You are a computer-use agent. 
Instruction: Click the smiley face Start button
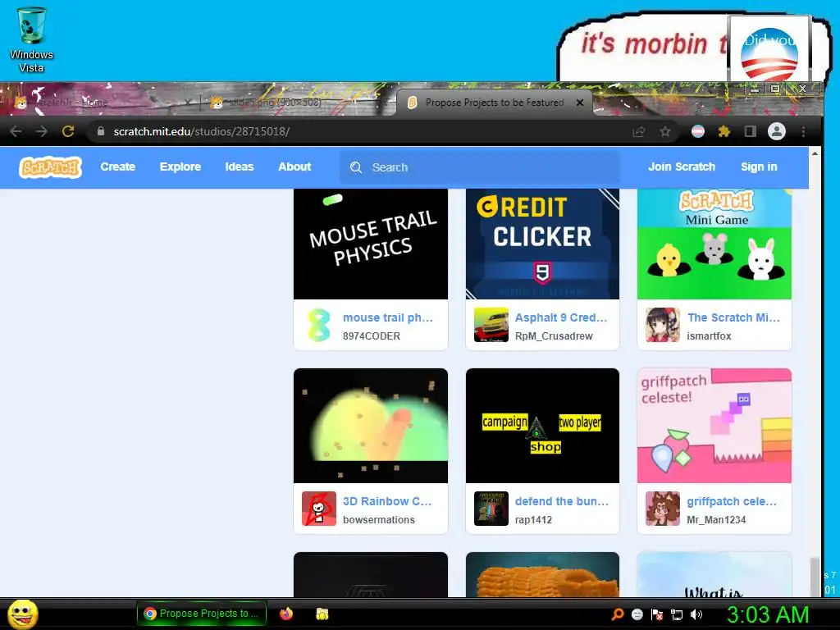[x=22, y=614]
